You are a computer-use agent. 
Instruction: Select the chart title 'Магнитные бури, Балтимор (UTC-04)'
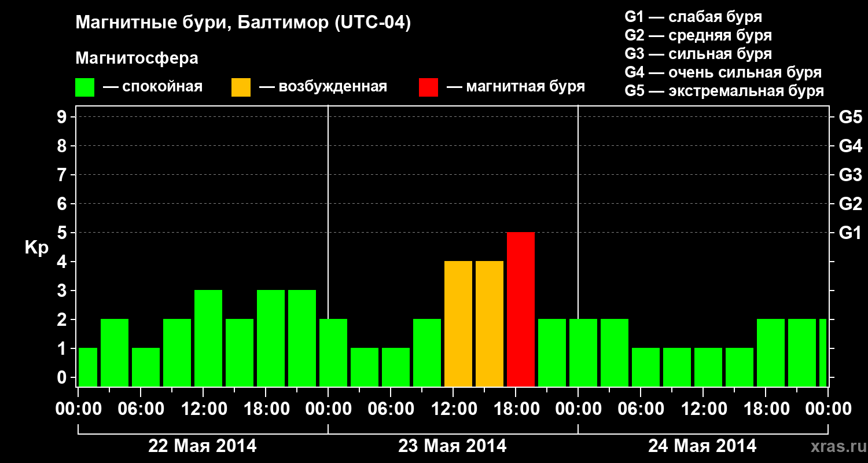[x=243, y=24]
